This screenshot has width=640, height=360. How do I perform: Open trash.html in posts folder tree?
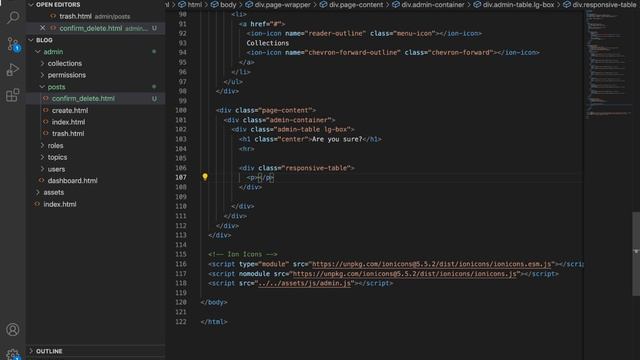(68, 133)
